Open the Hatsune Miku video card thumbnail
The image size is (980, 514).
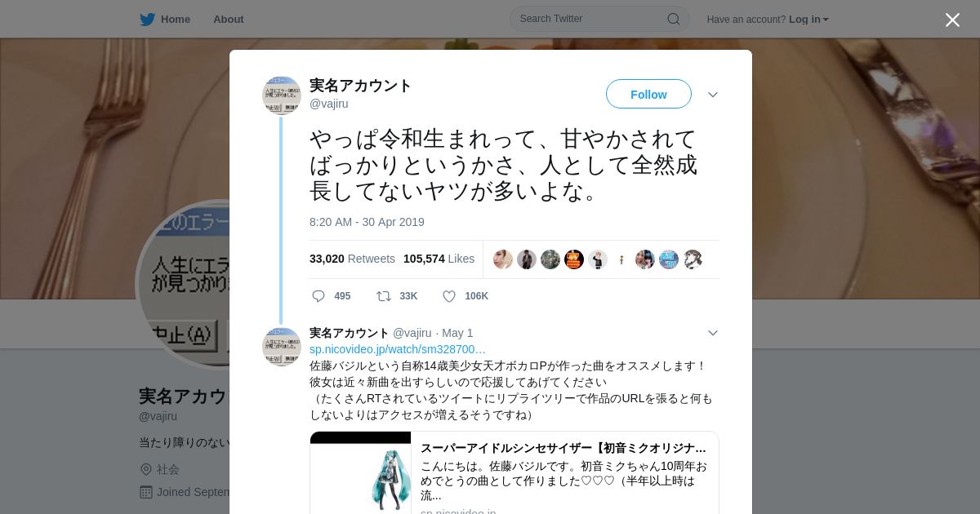[x=360, y=473]
